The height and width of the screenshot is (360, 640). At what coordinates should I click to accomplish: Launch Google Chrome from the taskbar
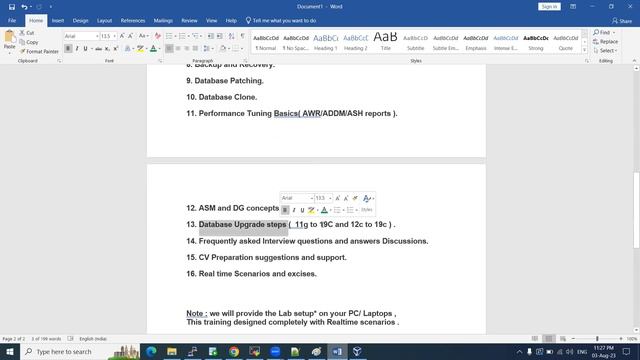(x=233, y=351)
